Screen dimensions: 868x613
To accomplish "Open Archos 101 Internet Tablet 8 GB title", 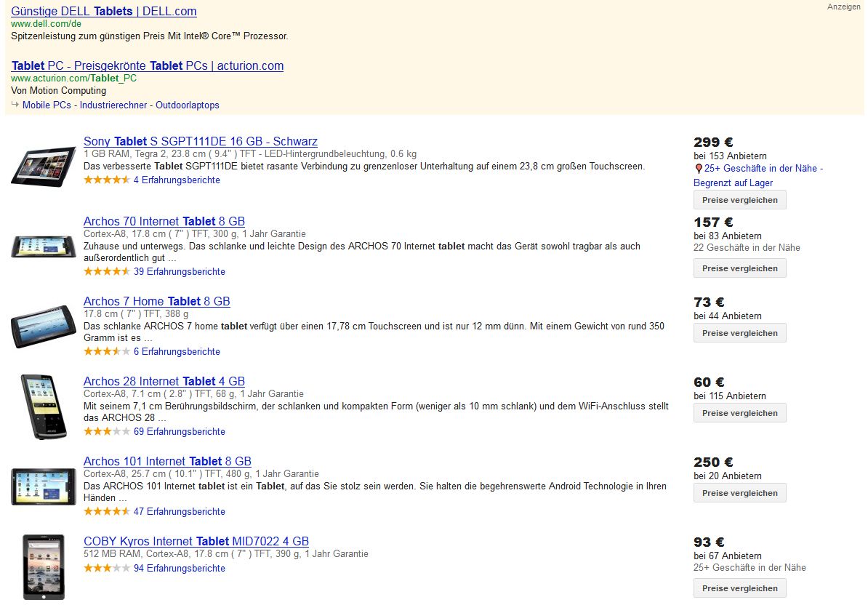I will pos(167,461).
